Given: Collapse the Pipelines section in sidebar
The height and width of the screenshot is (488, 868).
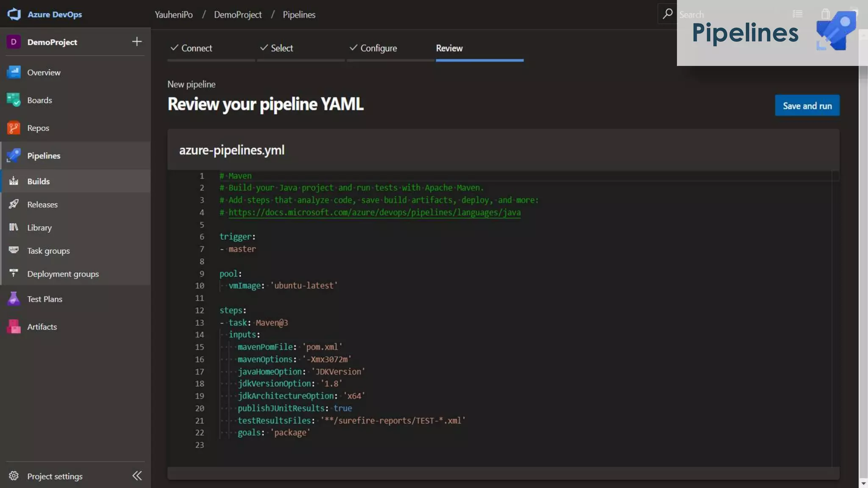Looking at the screenshot, I should [44, 155].
